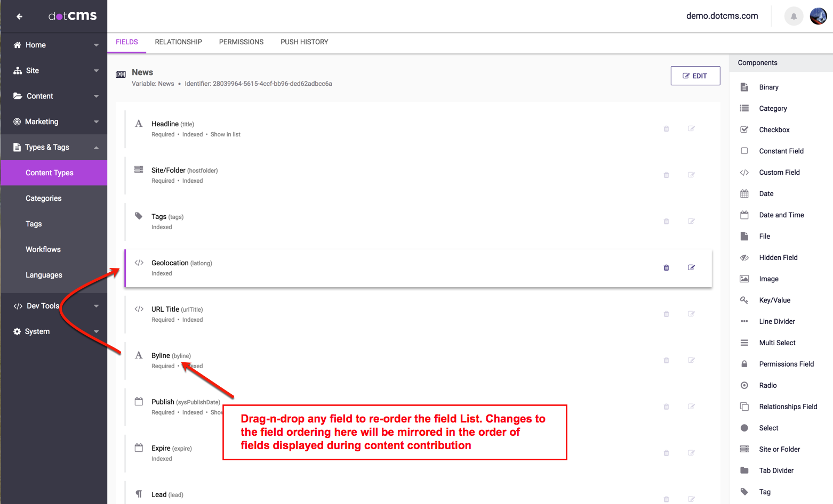The height and width of the screenshot is (504, 833).
Task: Click the EDIT button for News
Action: (x=695, y=76)
